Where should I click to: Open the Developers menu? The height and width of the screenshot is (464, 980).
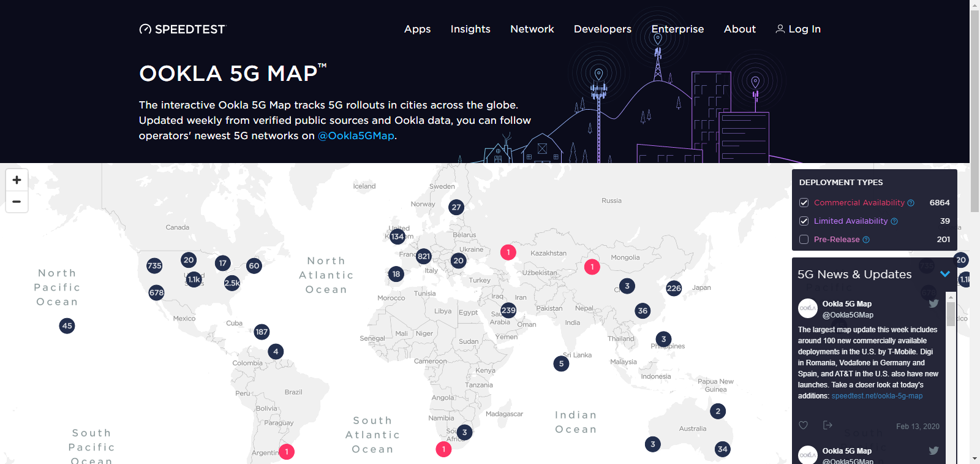coord(603,29)
